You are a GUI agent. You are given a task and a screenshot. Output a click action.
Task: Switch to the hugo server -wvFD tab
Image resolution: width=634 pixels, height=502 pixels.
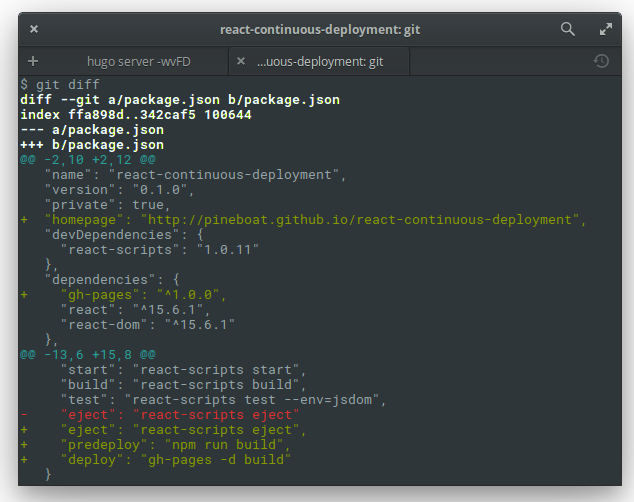click(139, 61)
